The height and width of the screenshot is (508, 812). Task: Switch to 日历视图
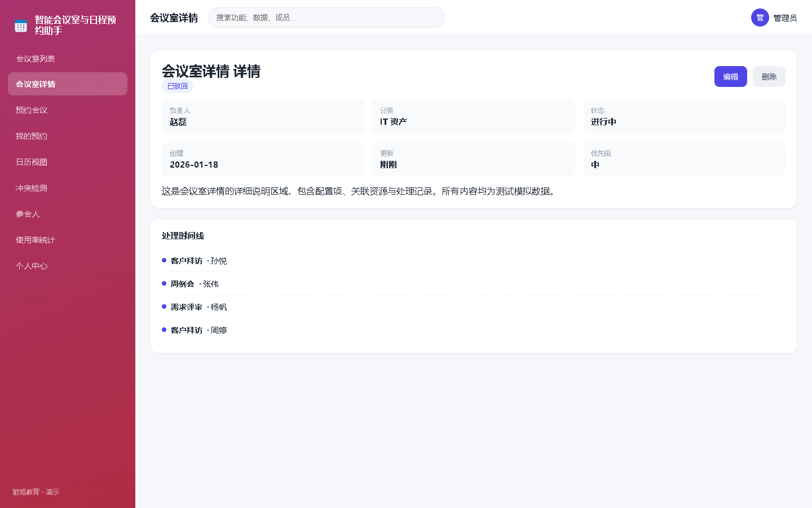click(68, 162)
